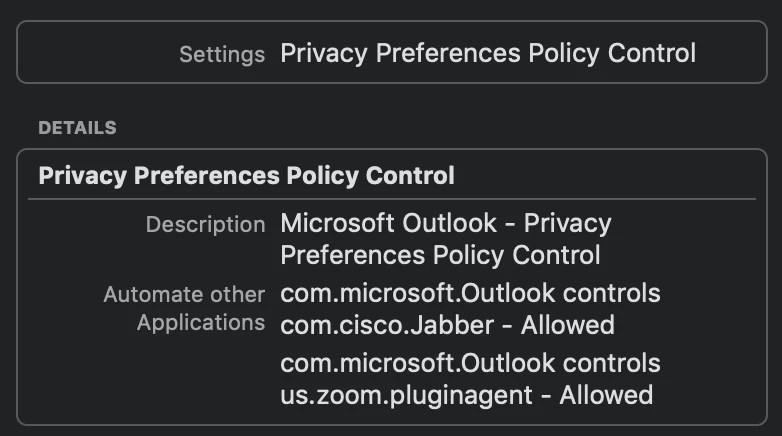Click the DETAILS section heading
The width and height of the screenshot is (782, 436).
coord(77,128)
